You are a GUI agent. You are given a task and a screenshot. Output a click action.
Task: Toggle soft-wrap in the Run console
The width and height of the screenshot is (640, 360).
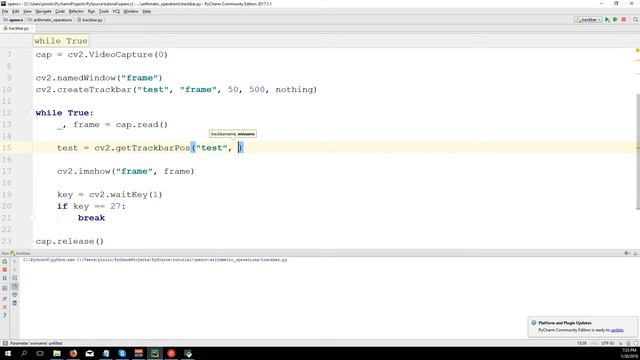click(x=15, y=278)
